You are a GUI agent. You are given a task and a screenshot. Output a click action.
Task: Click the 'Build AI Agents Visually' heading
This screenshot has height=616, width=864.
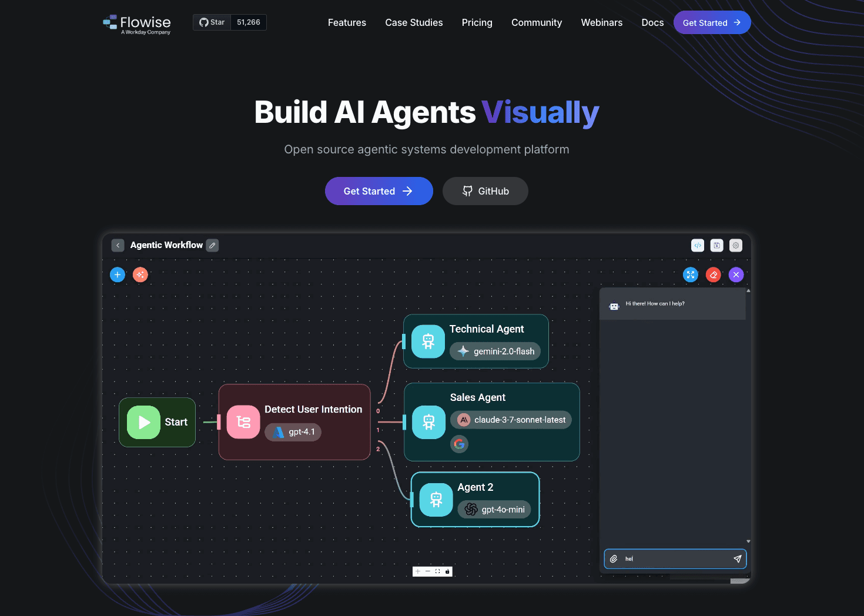427,112
